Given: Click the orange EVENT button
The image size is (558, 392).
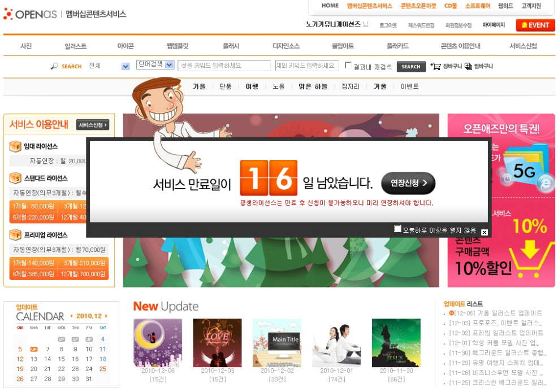Looking at the screenshot, I should click(x=535, y=25).
